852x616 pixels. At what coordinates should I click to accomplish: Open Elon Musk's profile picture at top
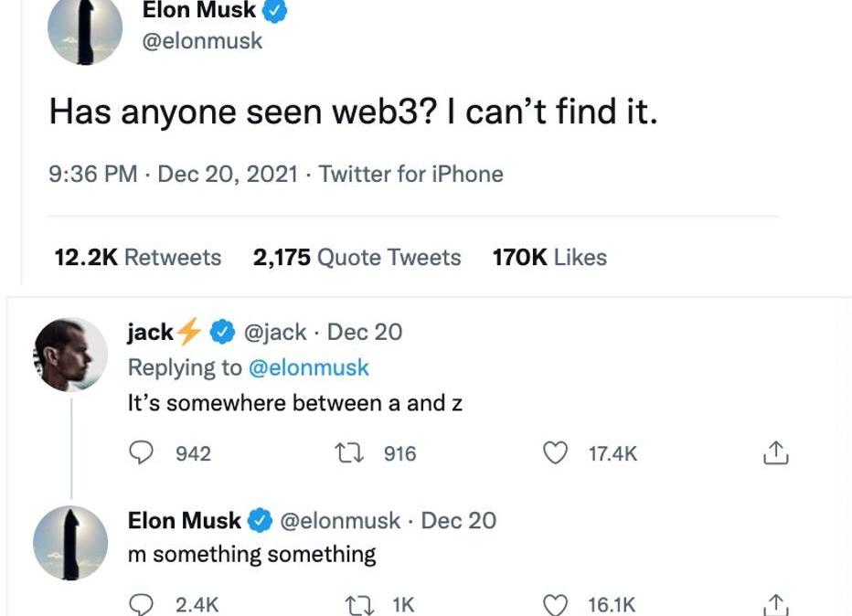click(85, 32)
